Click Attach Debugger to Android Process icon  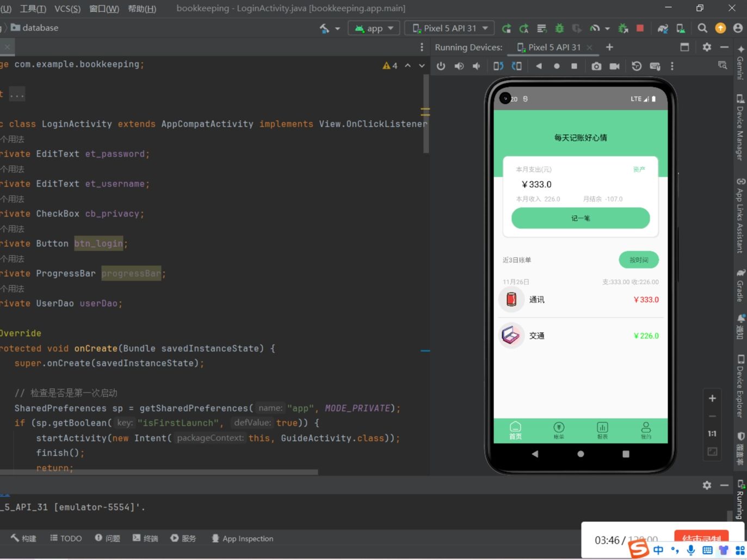pos(623,28)
